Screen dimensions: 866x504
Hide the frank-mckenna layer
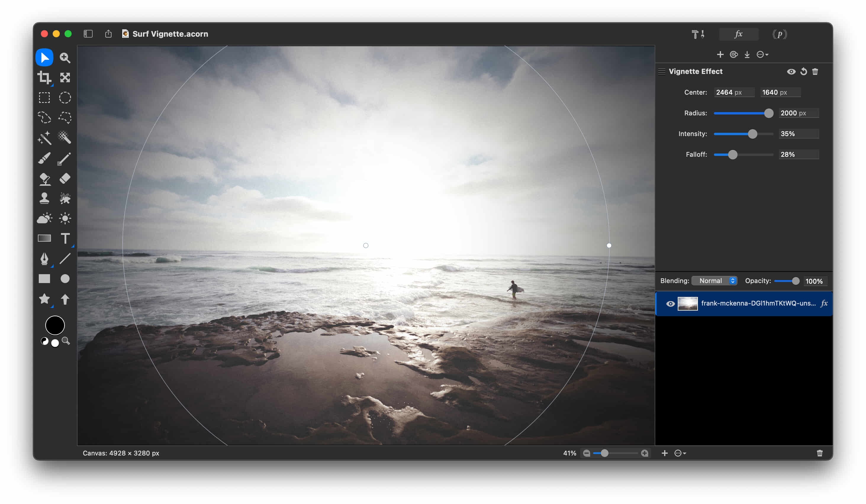670,304
